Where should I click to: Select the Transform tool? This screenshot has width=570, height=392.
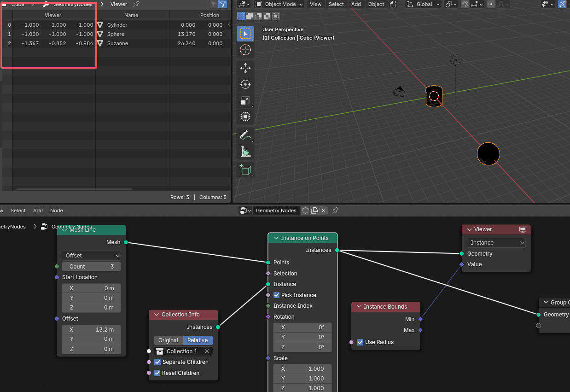[x=245, y=117]
